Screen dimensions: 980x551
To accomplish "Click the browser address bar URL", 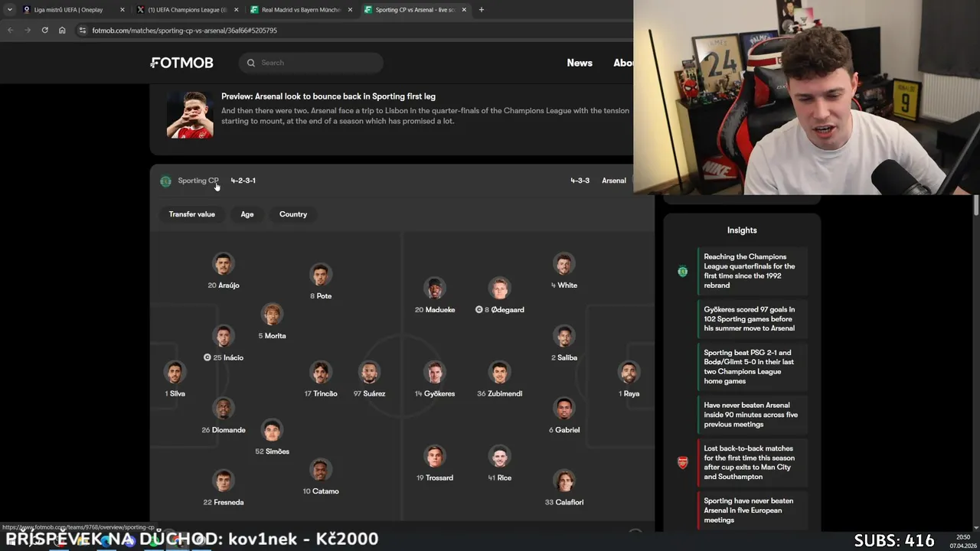I will coord(185,31).
